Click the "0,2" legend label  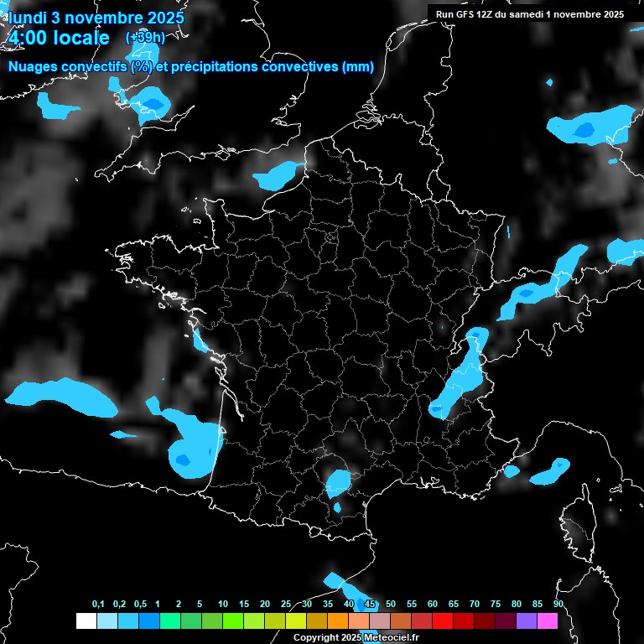(x=119, y=604)
